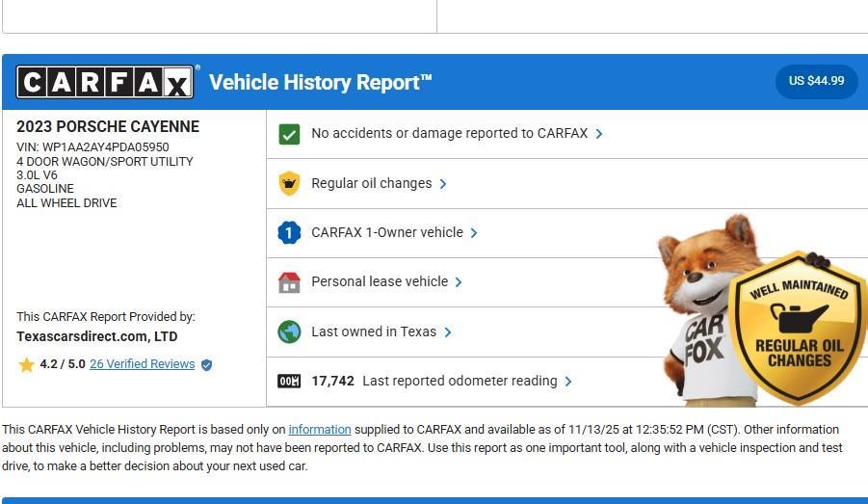The width and height of the screenshot is (868, 504).
Task: Expand the Personal lease vehicle chevron
Action: click(459, 282)
